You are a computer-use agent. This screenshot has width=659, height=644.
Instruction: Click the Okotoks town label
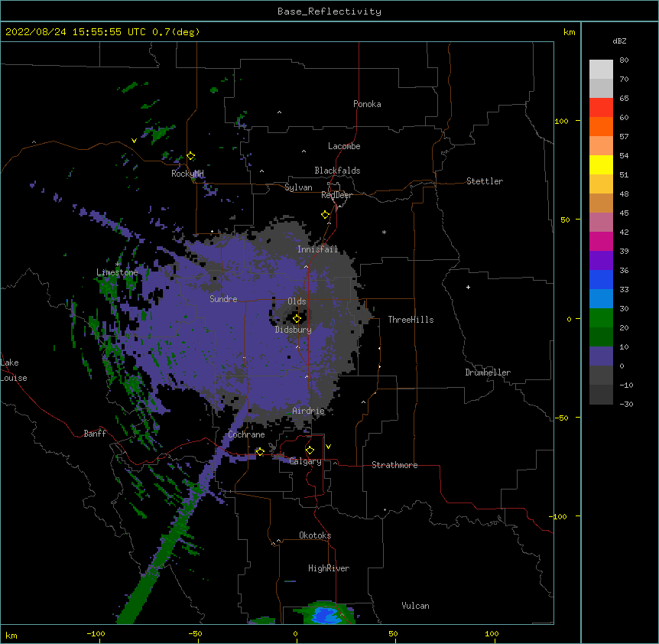click(x=315, y=535)
